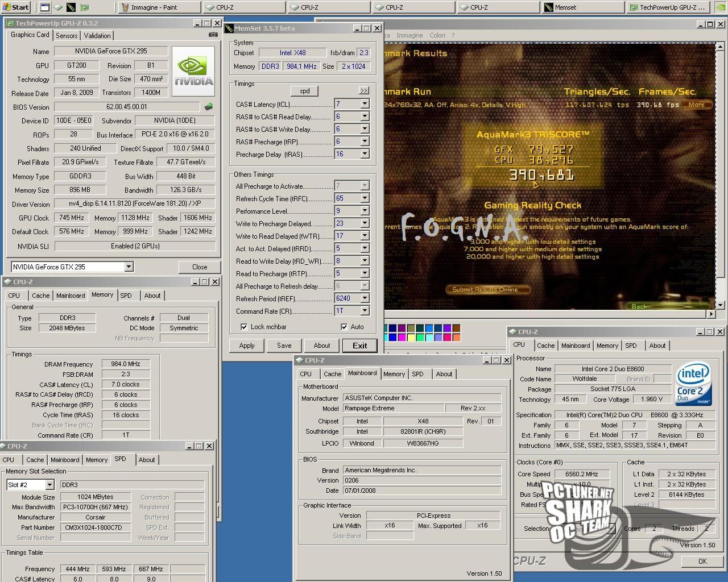
Task: Open the CAS# Latency (tCL) dropdown
Action: 365,104
